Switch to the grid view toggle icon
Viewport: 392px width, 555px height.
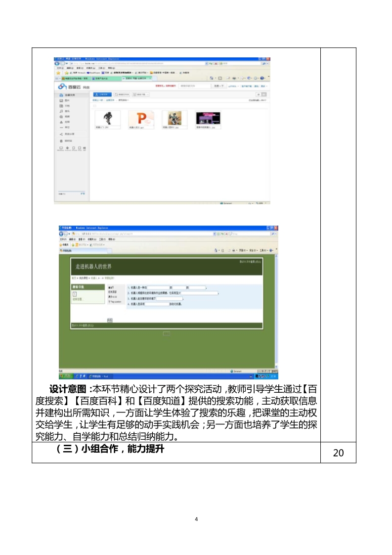coord(264,94)
